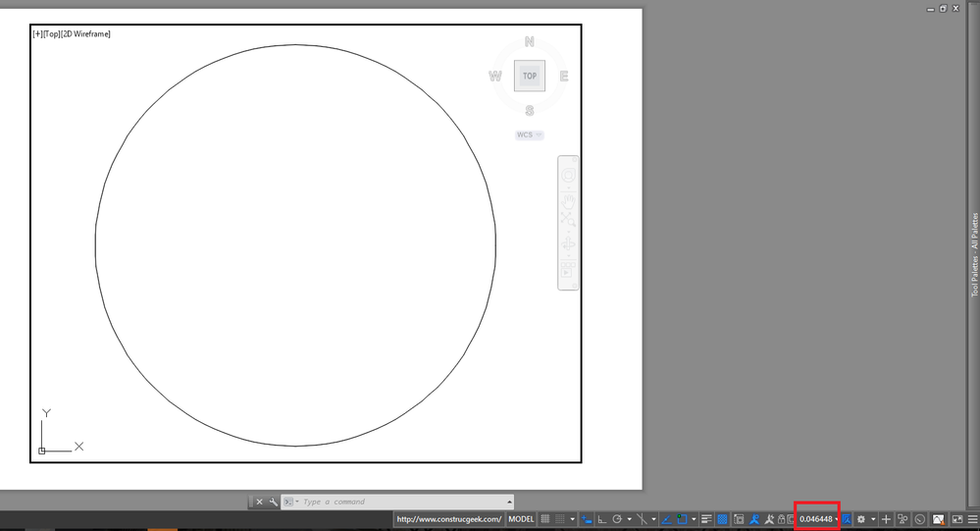Open snap mode settings dropdown

[x=572, y=519]
